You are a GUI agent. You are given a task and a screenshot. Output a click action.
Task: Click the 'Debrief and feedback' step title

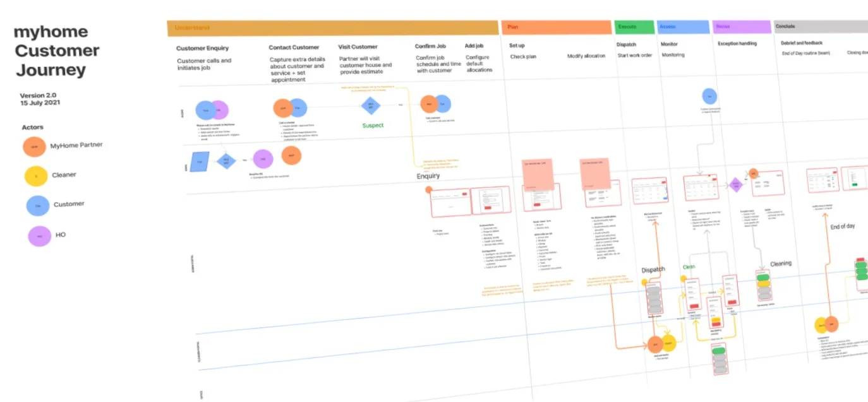800,43
